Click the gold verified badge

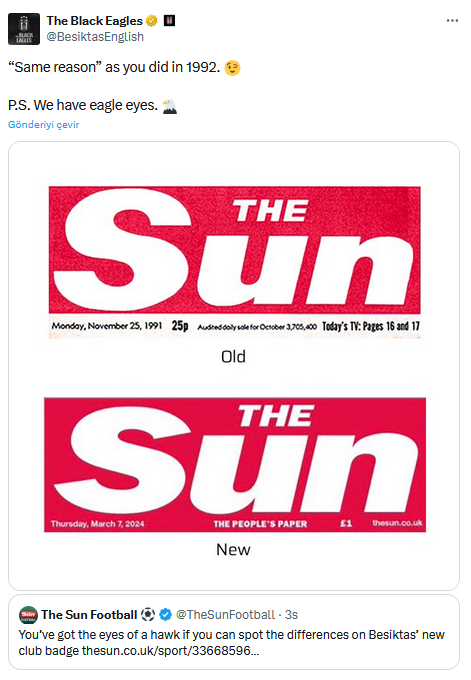(152, 20)
